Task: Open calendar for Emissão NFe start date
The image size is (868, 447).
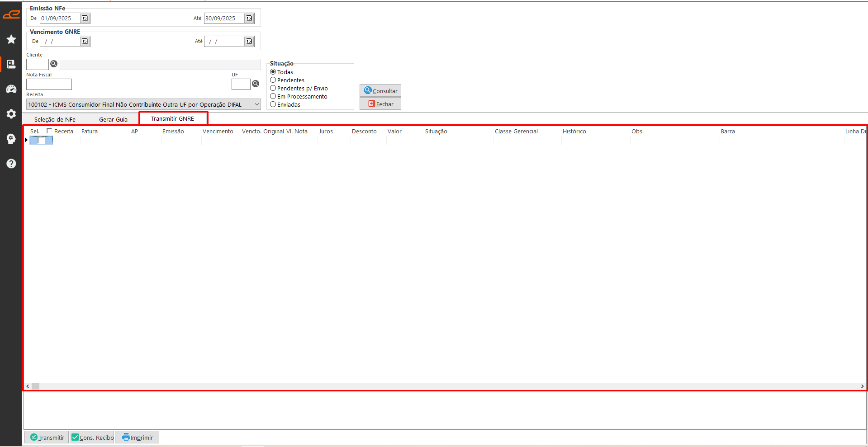Action: point(85,18)
